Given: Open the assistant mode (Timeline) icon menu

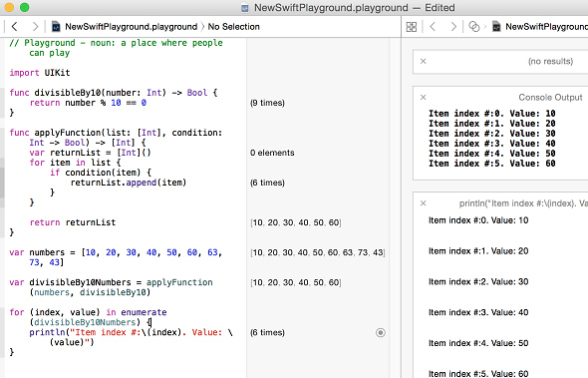Looking at the screenshot, I should point(474,27).
